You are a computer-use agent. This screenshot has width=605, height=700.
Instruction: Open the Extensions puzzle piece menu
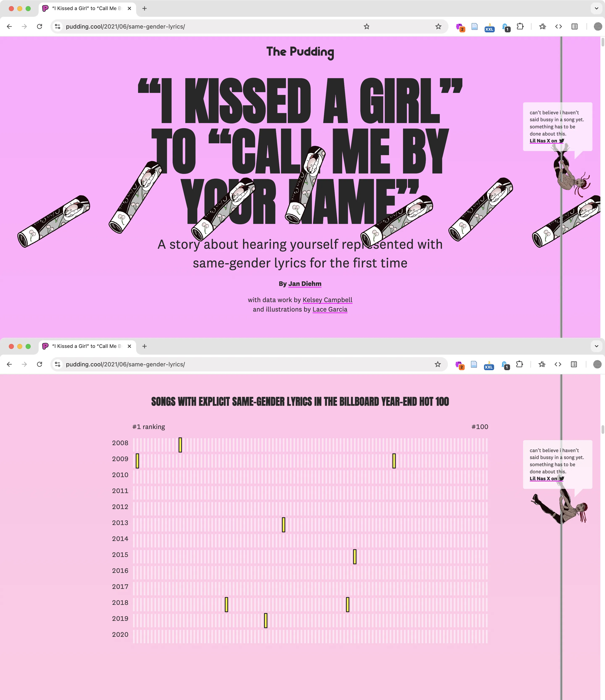click(520, 26)
